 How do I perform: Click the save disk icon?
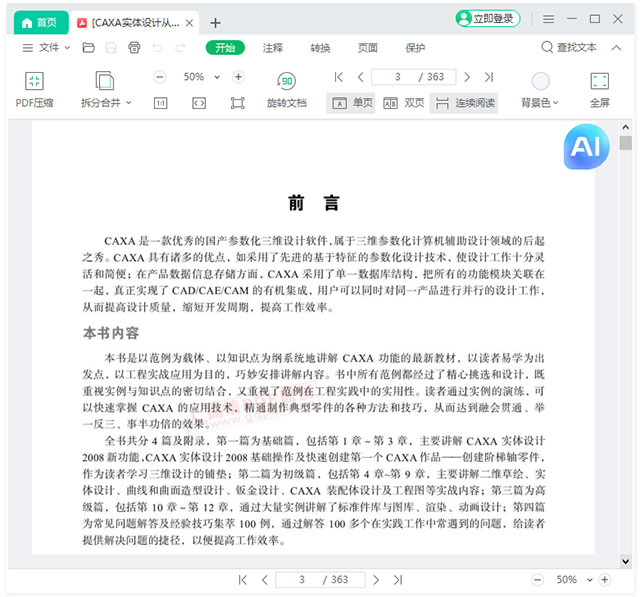click(111, 48)
